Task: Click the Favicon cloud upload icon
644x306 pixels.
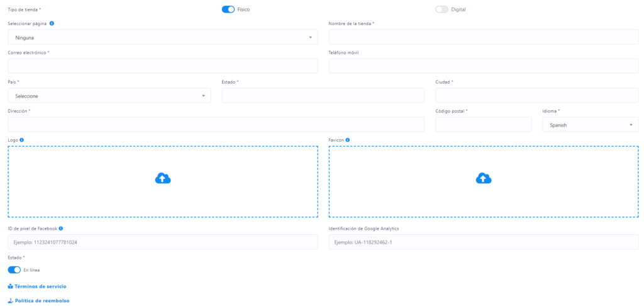Action: [x=484, y=178]
